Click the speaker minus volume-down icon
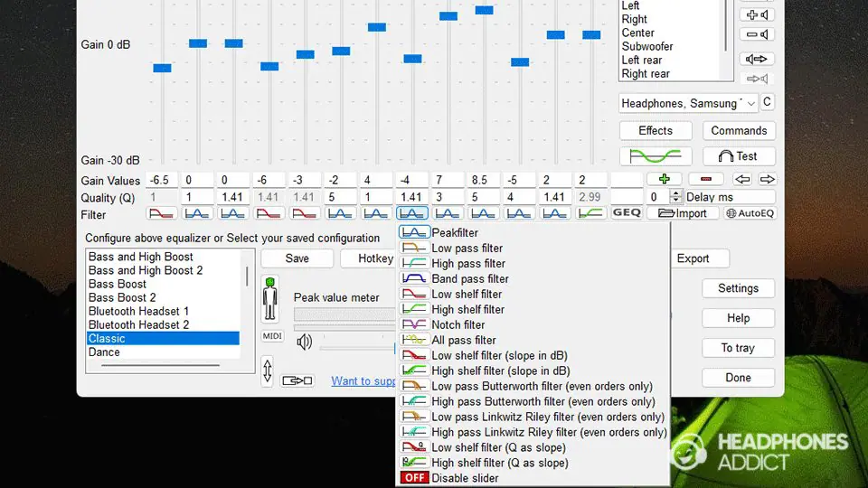The width and height of the screenshot is (868, 488). pos(757,35)
